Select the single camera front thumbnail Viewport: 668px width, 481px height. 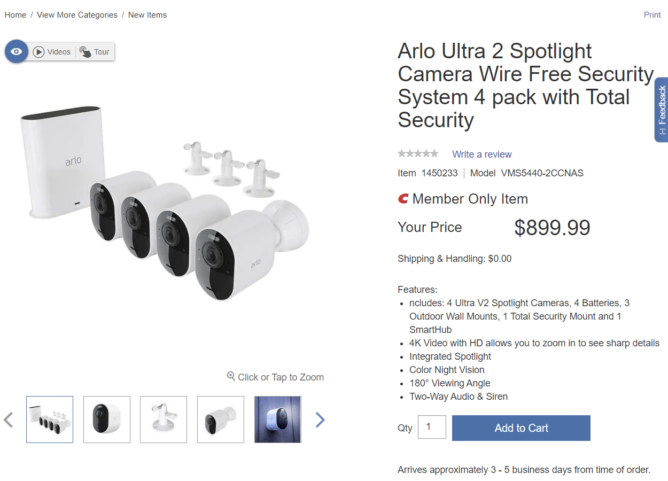(x=106, y=420)
